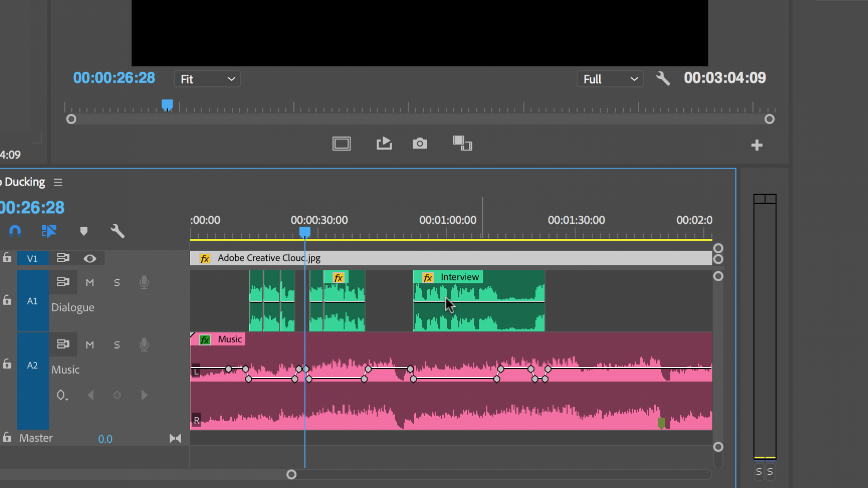The height and width of the screenshot is (488, 868).
Task: Click the program monitor timecode 00:00:26:28
Action: (114, 78)
